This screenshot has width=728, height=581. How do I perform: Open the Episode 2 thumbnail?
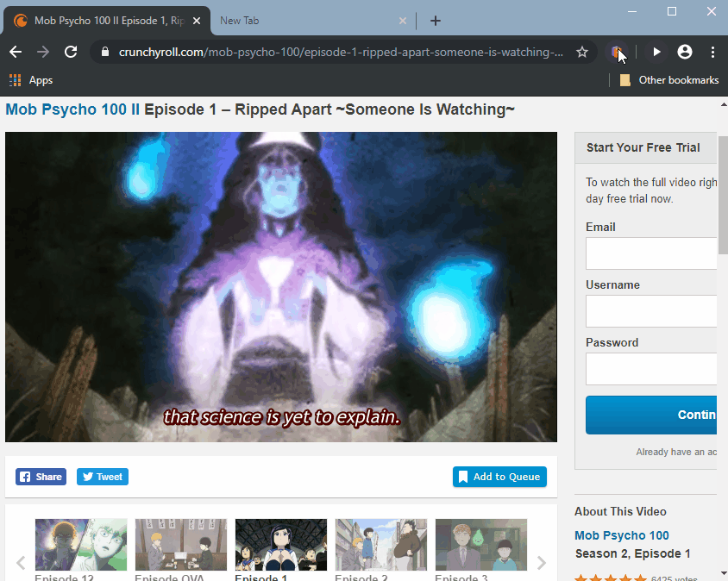(381, 545)
